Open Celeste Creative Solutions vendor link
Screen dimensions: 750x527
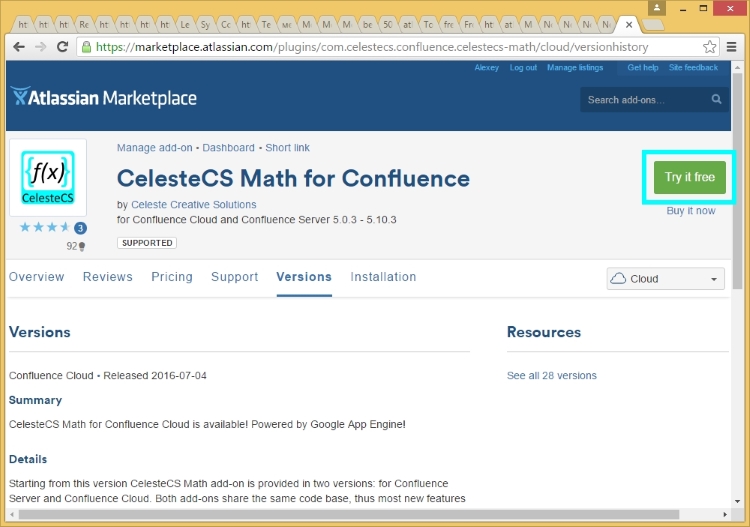pos(194,205)
